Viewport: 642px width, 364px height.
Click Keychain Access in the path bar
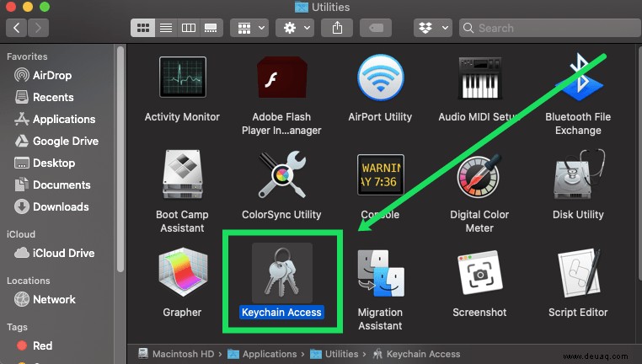(416, 354)
